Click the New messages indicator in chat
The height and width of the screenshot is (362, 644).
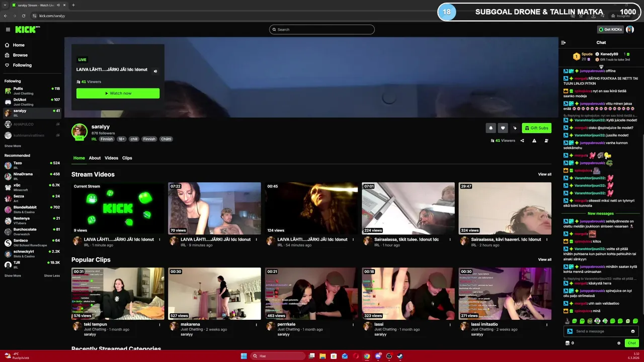600,214
